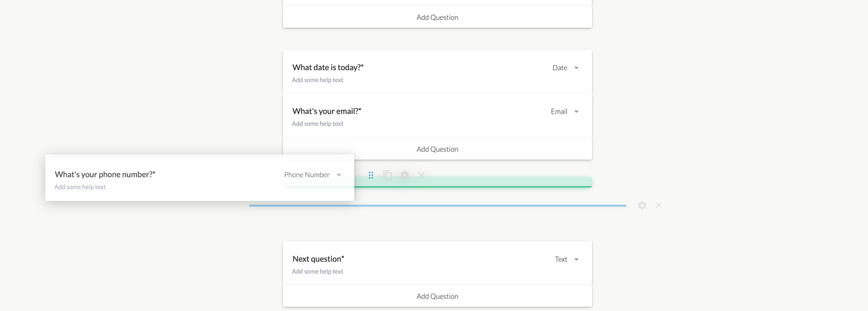Image resolution: width=868 pixels, height=311 pixels.
Task: Open phone number question settings gear
Action: pyautogui.click(x=404, y=175)
